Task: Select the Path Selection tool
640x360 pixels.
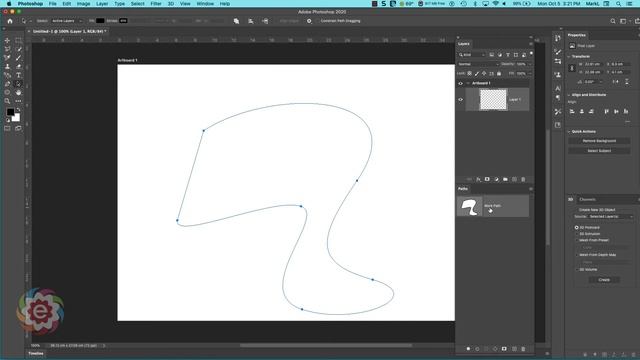Action: [x=18, y=84]
